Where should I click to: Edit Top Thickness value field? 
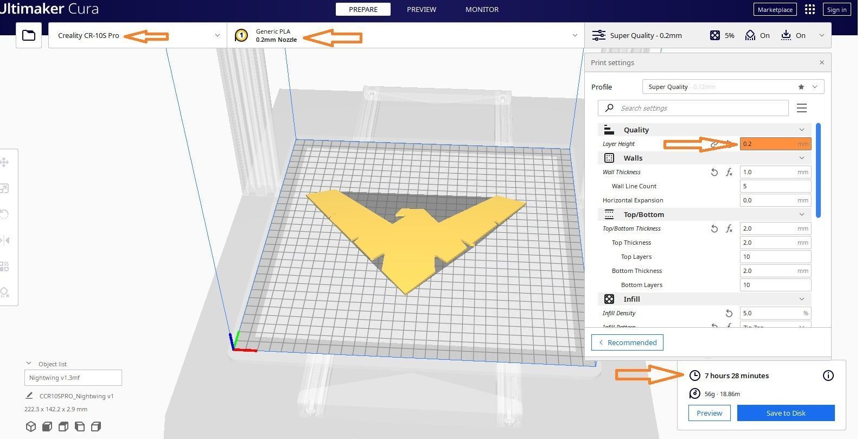click(x=775, y=243)
